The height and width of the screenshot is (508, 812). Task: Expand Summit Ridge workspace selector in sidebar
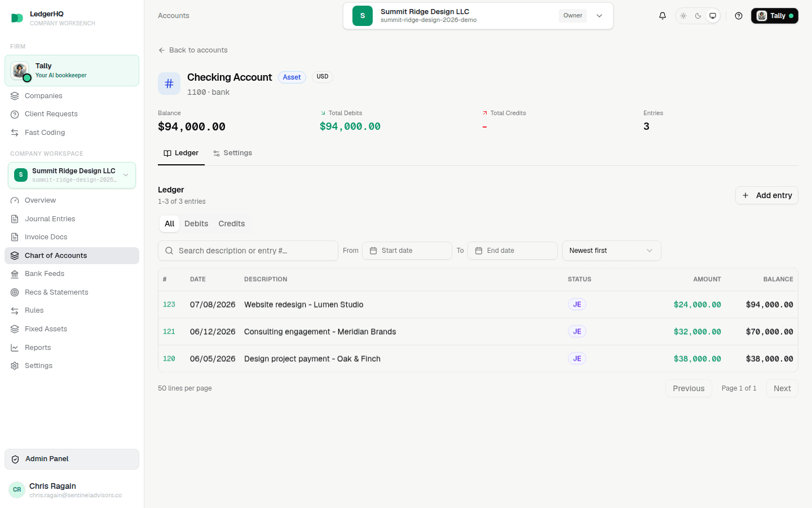(72, 175)
